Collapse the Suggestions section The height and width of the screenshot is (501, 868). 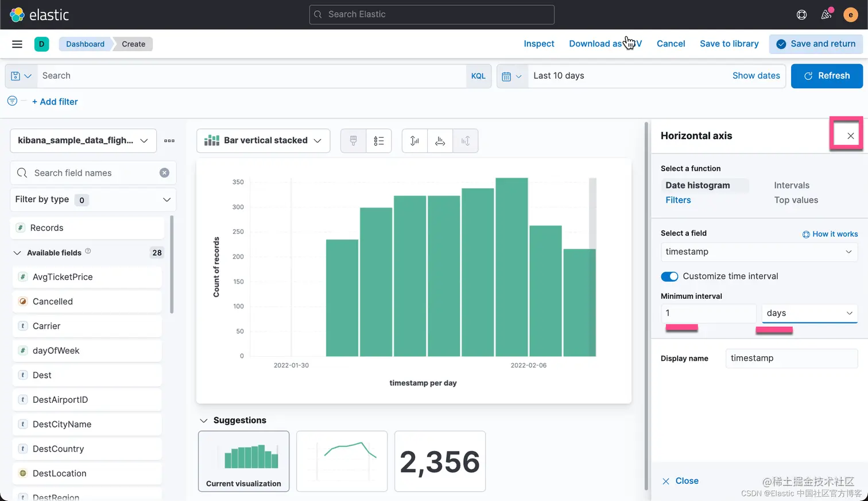(203, 421)
